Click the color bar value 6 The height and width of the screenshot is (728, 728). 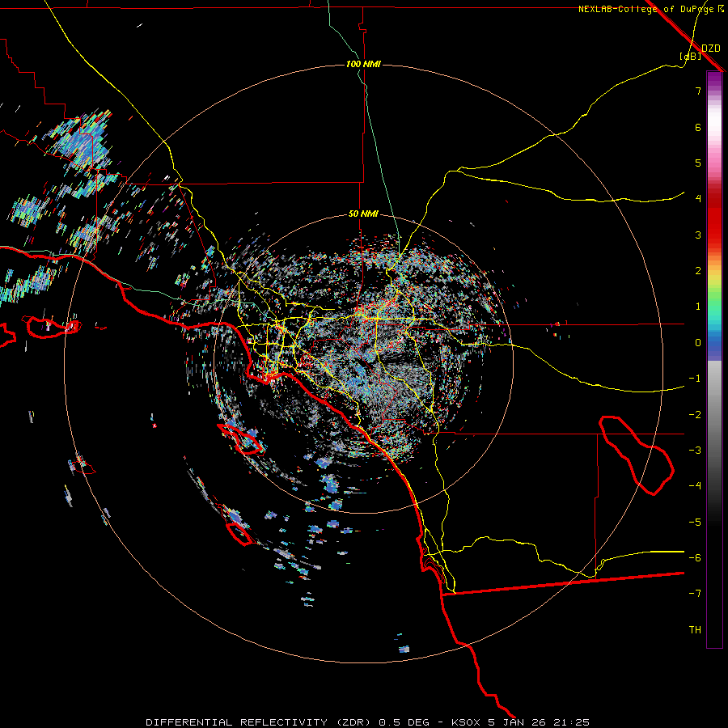pyautogui.click(x=698, y=127)
